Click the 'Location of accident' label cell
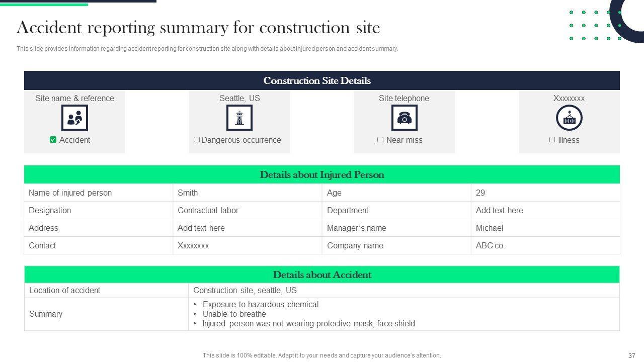Screen dimensions: 644x362 (x=106, y=290)
